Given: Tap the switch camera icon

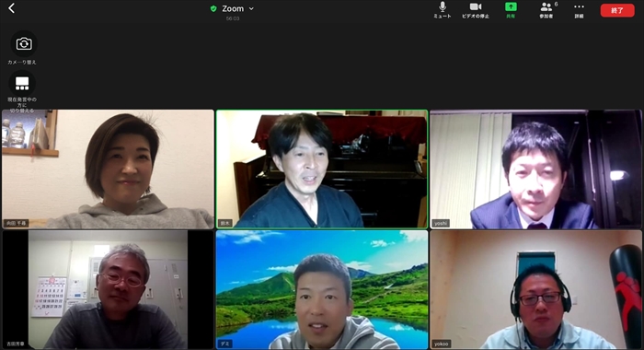Looking at the screenshot, I should pyautogui.click(x=24, y=43).
